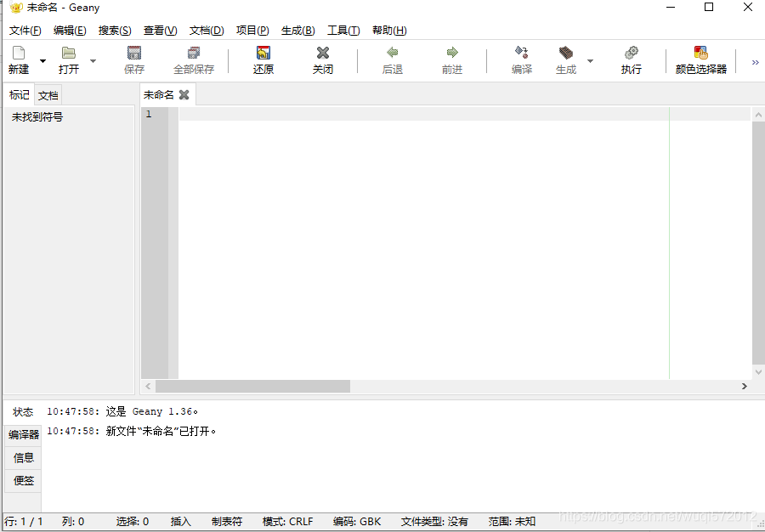Click the 选择: 0 status entry
765x532 pixels.
click(133, 522)
